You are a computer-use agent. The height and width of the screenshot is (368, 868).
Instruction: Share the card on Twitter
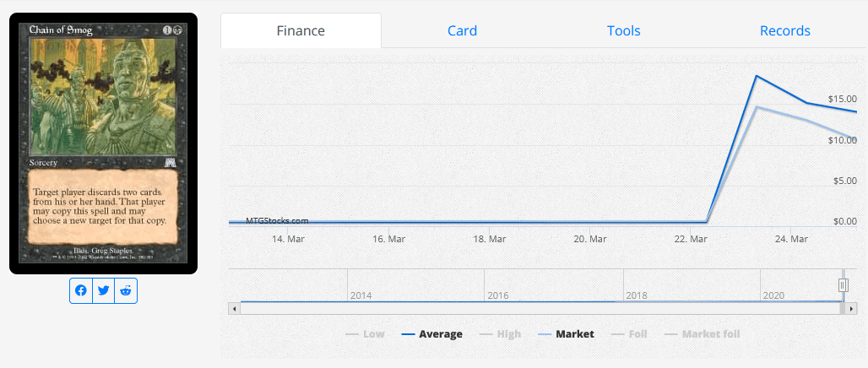(104, 290)
